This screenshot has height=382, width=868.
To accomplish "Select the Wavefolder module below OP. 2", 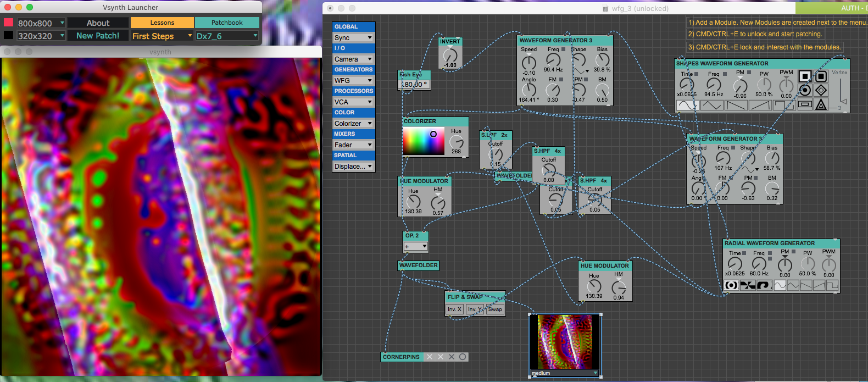I will [x=419, y=265].
